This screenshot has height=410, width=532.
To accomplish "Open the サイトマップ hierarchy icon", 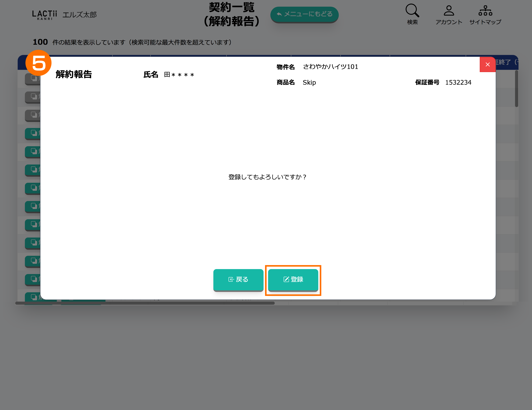I will pos(485,11).
